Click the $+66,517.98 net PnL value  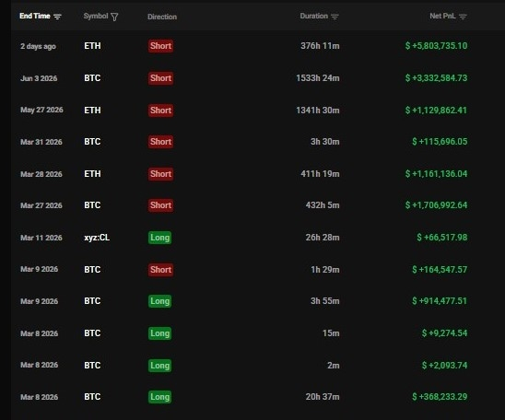click(442, 238)
